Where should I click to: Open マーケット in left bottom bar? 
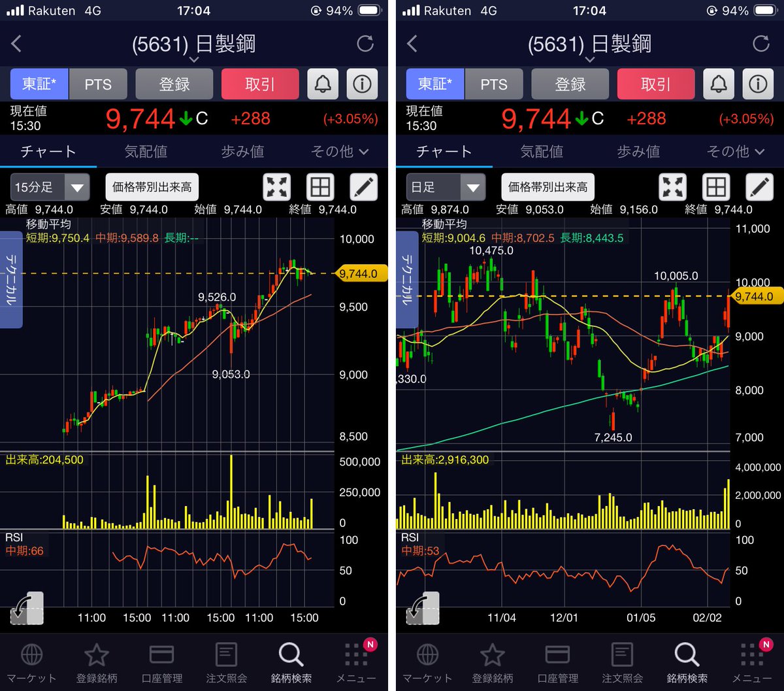tap(32, 663)
